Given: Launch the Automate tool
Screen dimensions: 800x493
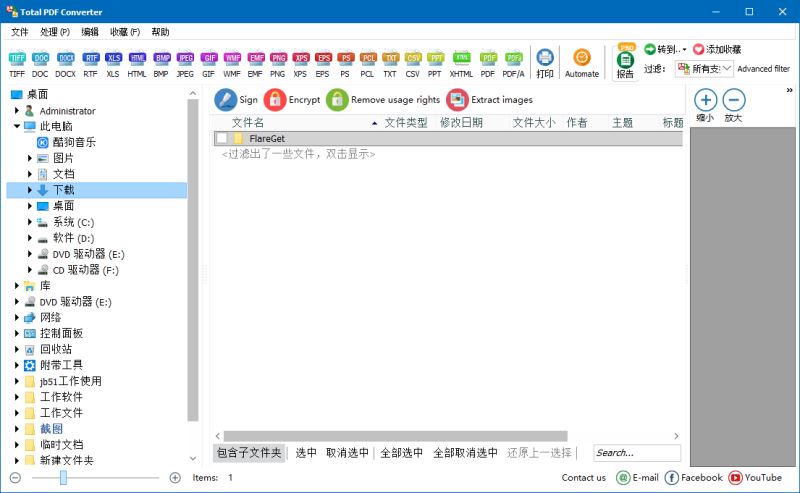Looking at the screenshot, I should pyautogui.click(x=582, y=63).
